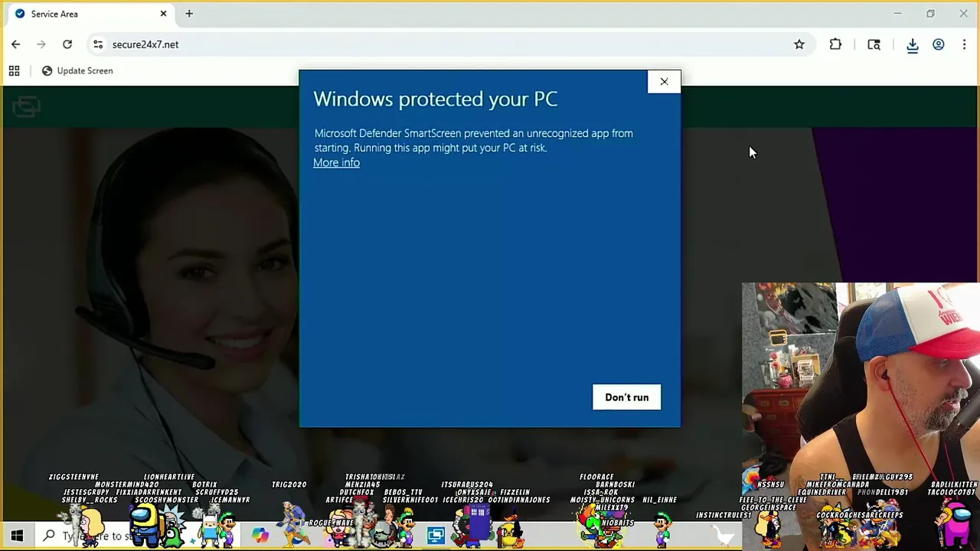The width and height of the screenshot is (980, 551).
Task: Restore down the Chrome window
Action: pyautogui.click(x=930, y=14)
